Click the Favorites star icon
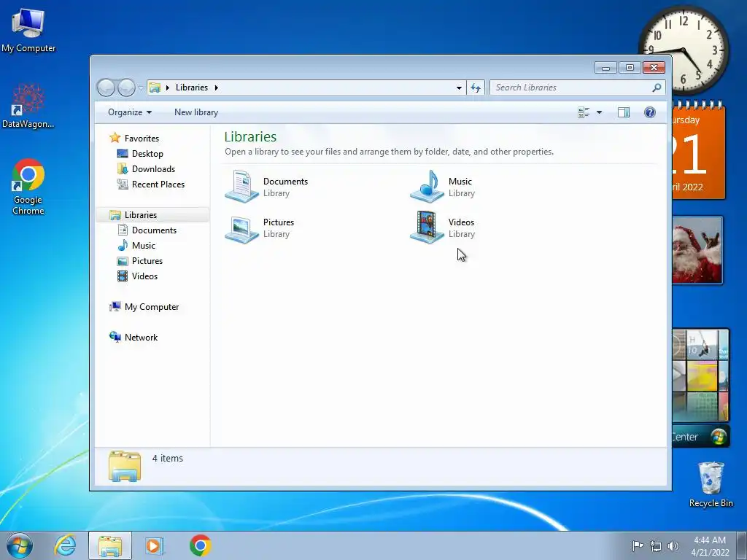 pyautogui.click(x=115, y=138)
